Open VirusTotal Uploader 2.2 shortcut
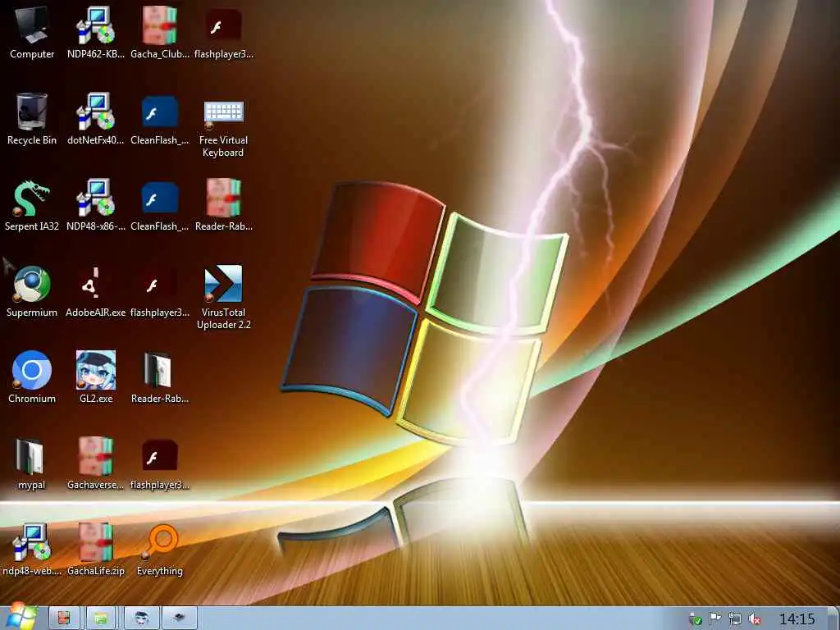Viewport: 840px width, 630px height. pyautogui.click(x=223, y=297)
